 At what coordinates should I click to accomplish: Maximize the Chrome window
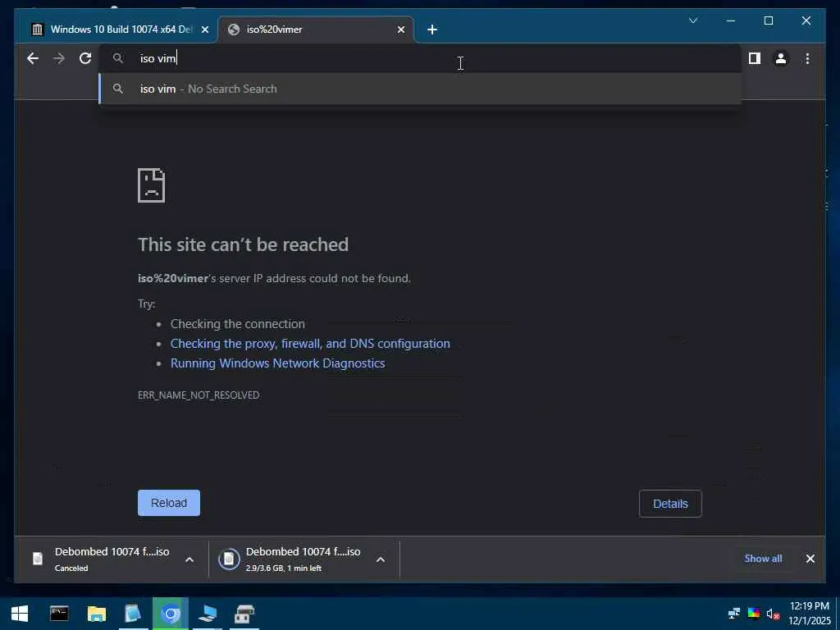tap(768, 21)
